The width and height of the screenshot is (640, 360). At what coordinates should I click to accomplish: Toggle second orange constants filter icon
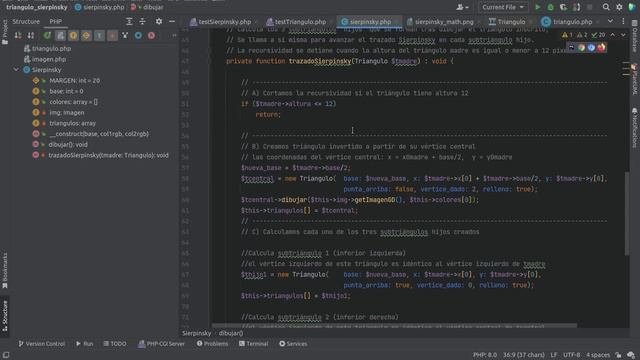[x=86, y=36]
